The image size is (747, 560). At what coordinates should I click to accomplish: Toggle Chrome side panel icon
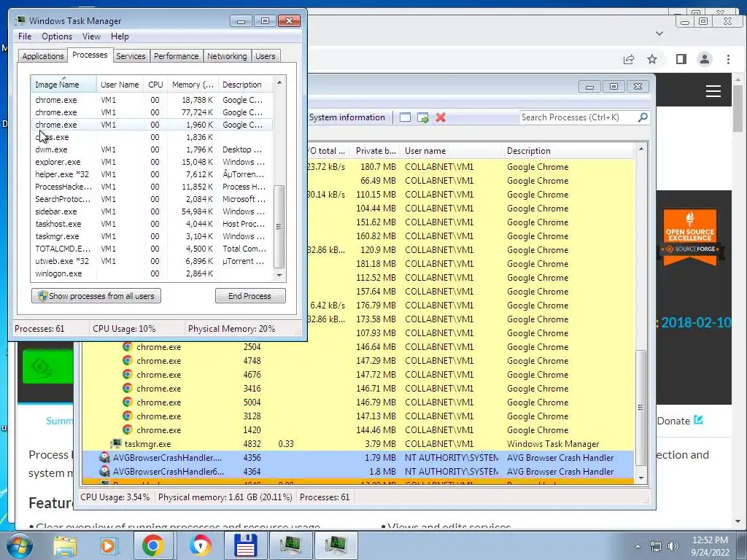coord(681,59)
